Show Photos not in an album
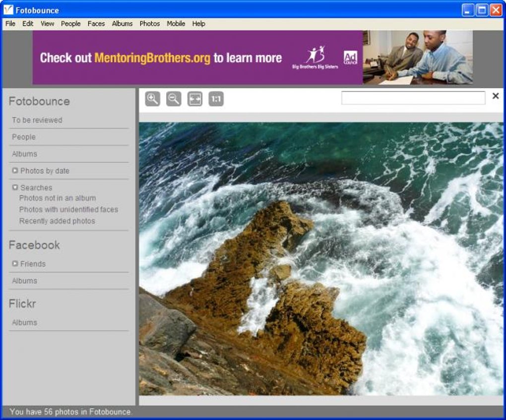 (x=58, y=198)
